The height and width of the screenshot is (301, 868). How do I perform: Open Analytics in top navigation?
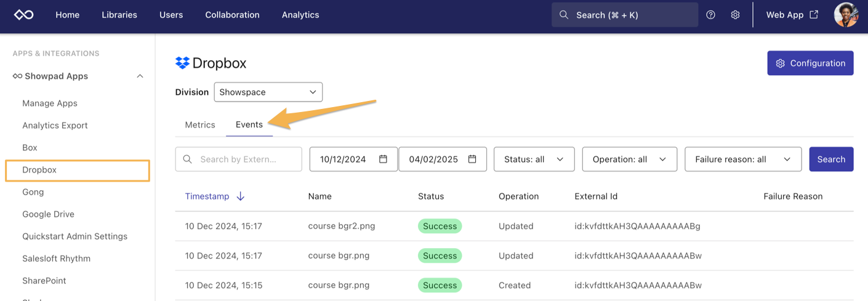click(300, 15)
